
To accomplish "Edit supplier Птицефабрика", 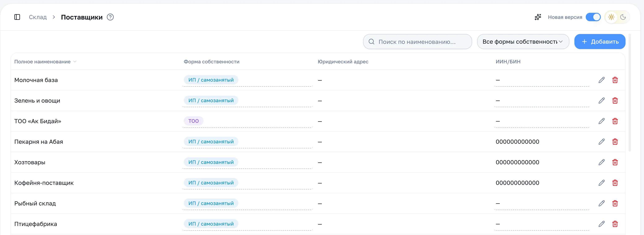I will (601, 224).
